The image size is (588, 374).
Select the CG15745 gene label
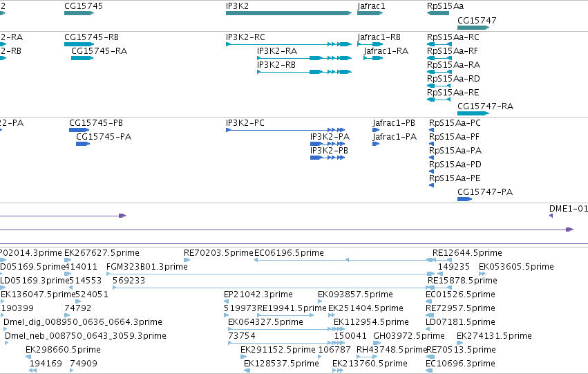(x=83, y=6)
